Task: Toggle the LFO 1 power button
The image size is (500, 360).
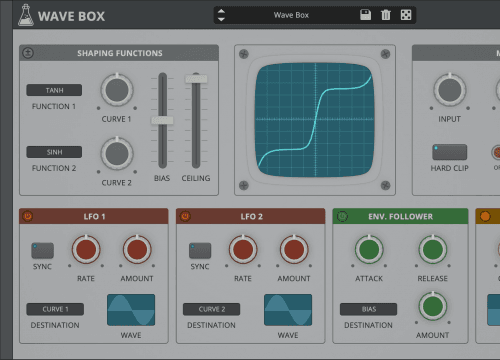Action: coord(28,216)
